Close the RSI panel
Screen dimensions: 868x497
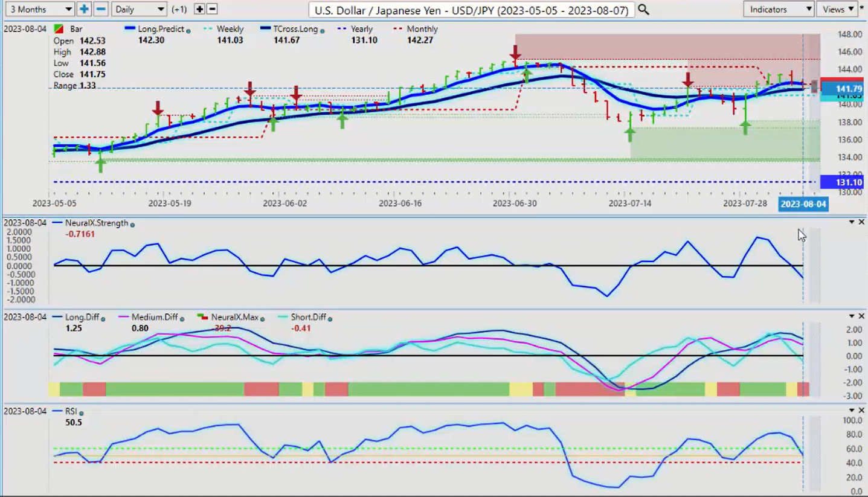pyautogui.click(x=861, y=410)
